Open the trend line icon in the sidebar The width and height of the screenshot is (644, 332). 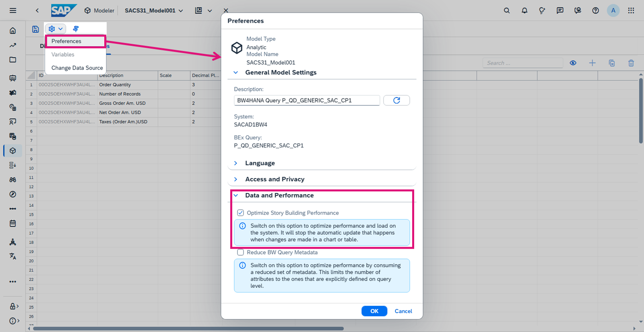pyautogui.click(x=13, y=45)
